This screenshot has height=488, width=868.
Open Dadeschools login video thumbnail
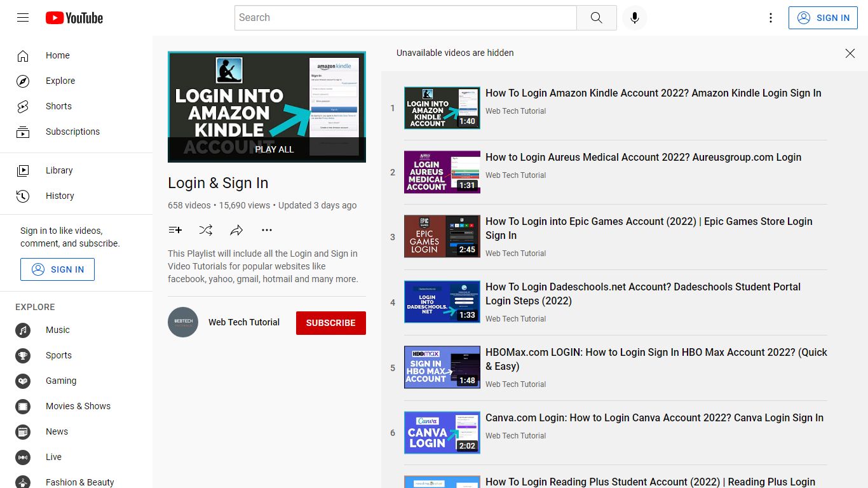442,302
